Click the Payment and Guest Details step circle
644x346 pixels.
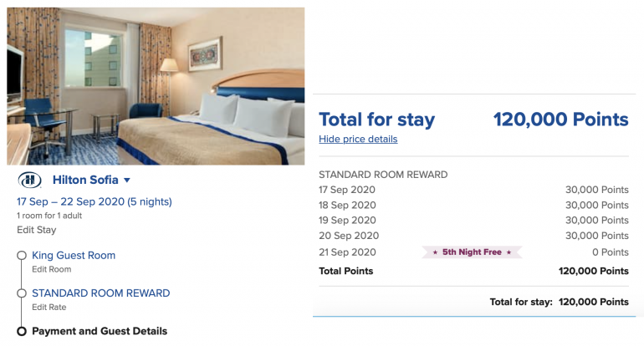point(22,331)
